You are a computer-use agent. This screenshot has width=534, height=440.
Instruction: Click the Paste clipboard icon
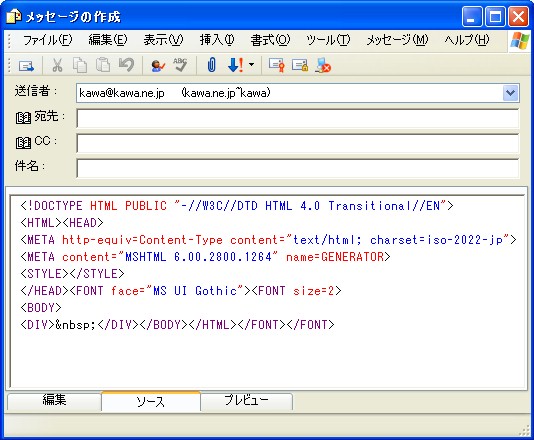103,65
